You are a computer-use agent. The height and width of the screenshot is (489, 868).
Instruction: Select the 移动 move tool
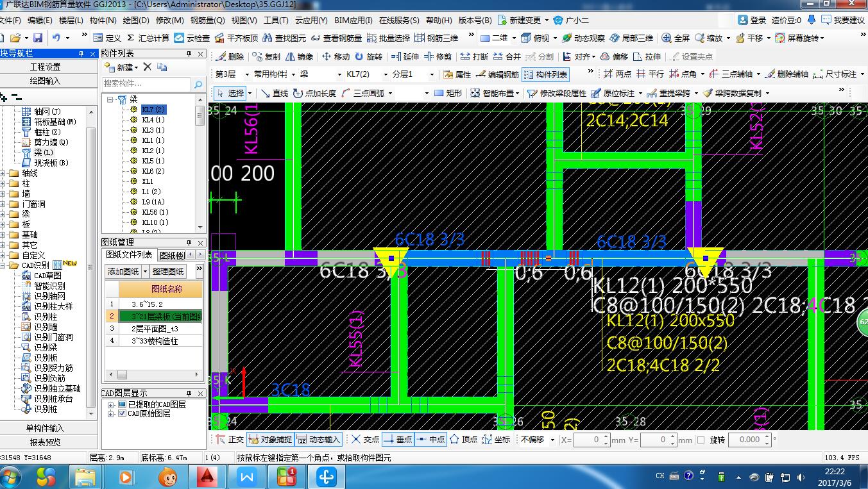coord(336,56)
